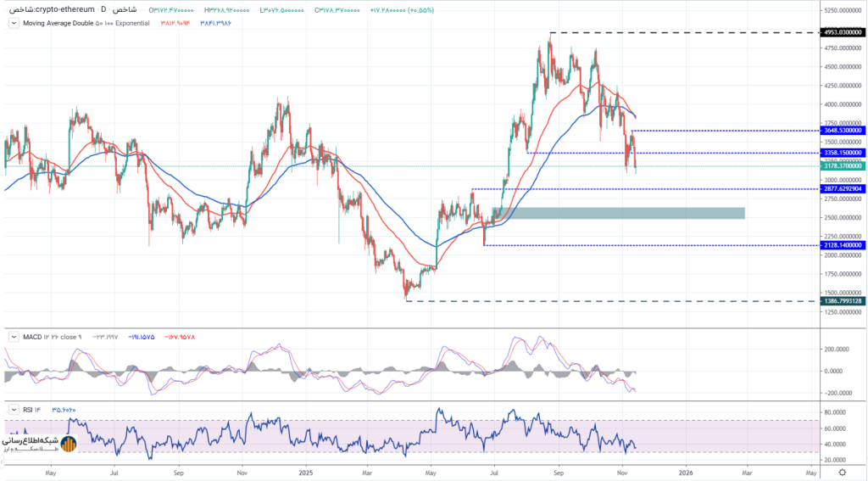The width and height of the screenshot is (868, 481).
Task: Open chart settings gear in bottom-right corner
Action: [841, 472]
